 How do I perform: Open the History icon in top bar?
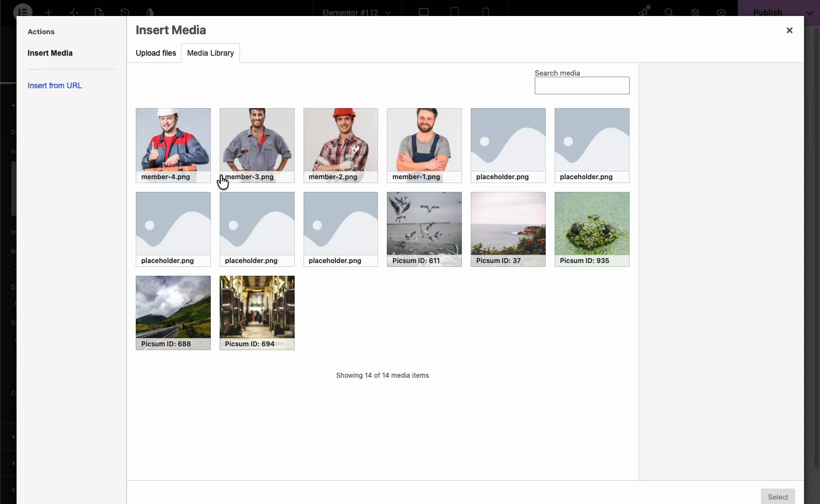125,12
